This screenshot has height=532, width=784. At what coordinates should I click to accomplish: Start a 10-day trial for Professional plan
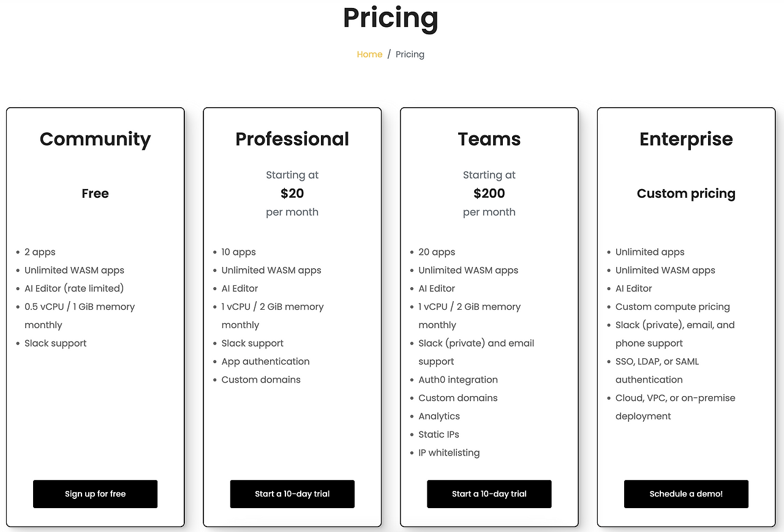click(292, 494)
